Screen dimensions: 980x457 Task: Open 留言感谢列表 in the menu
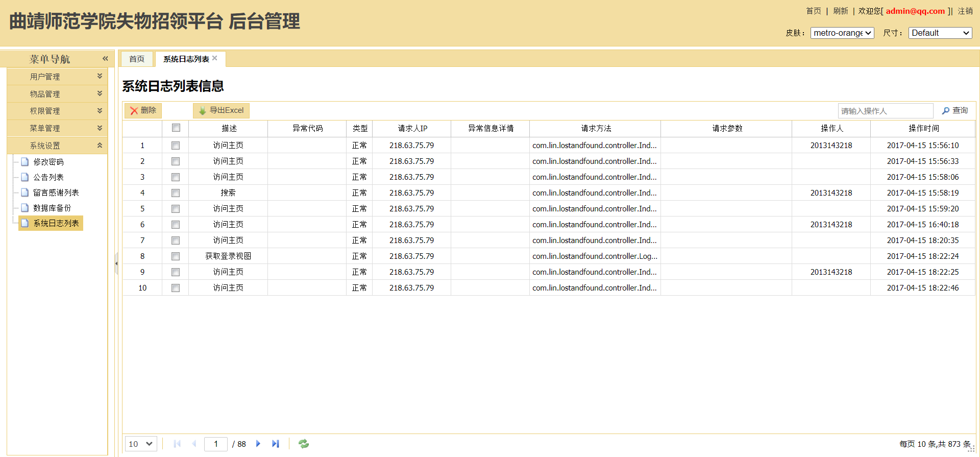coord(56,193)
